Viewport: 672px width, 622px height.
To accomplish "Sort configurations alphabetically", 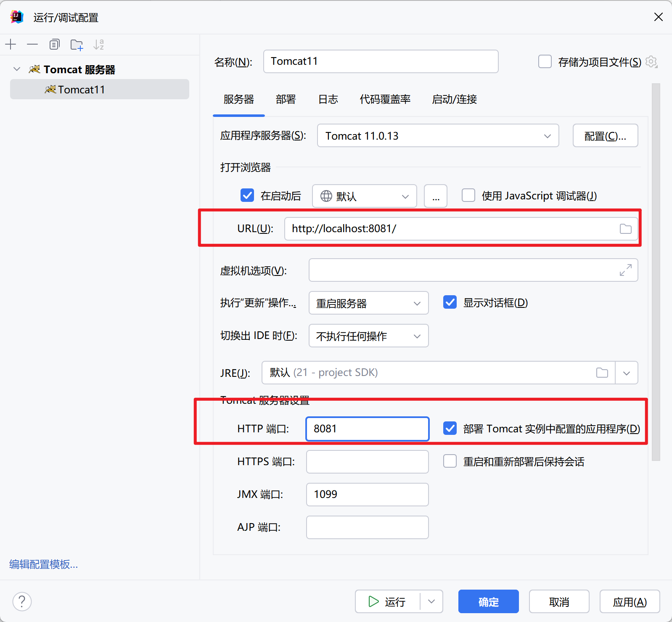I will click(x=99, y=44).
